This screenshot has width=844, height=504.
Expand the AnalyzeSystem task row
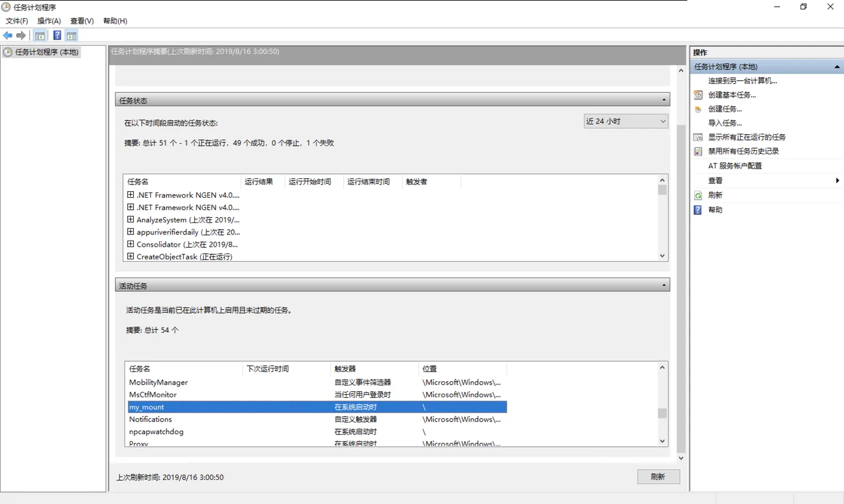tap(131, 219)
